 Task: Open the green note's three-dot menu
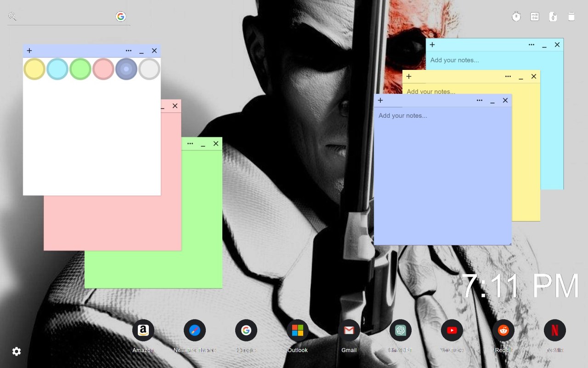coord(190,144)
